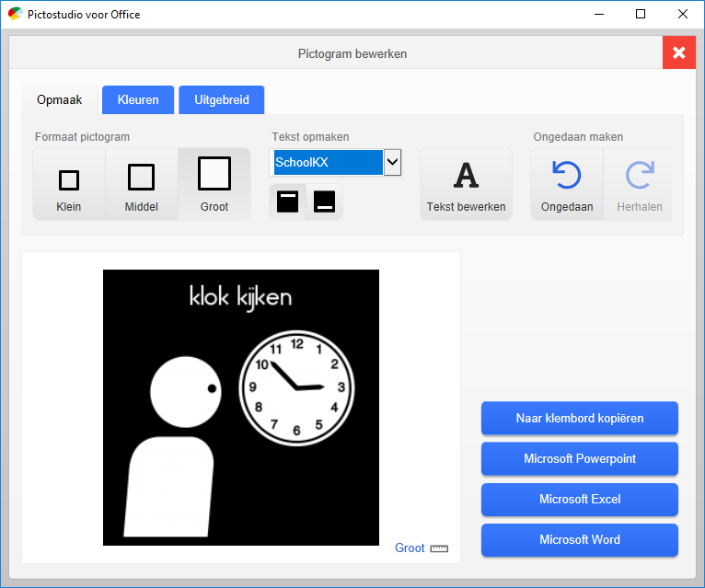Click the 'klok kijken' caption text
This screenshot has height=588, width=705.
pyautogui.click(x=240, y=297)
